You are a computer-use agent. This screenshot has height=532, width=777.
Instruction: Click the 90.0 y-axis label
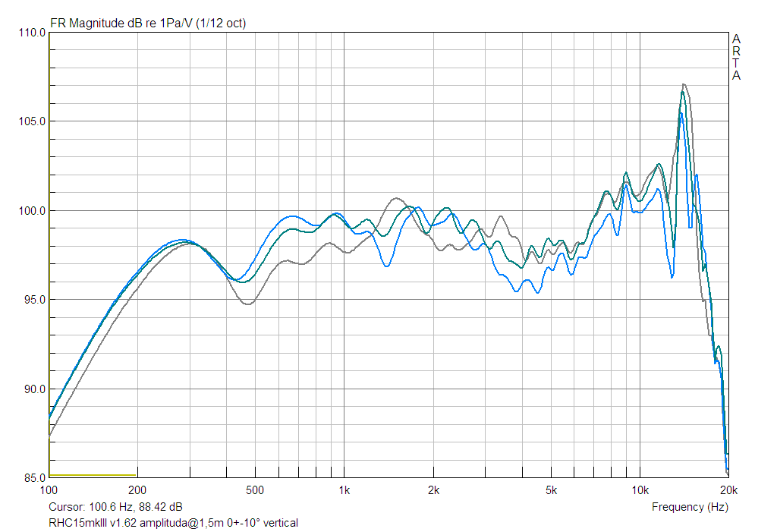click(34, 389)
